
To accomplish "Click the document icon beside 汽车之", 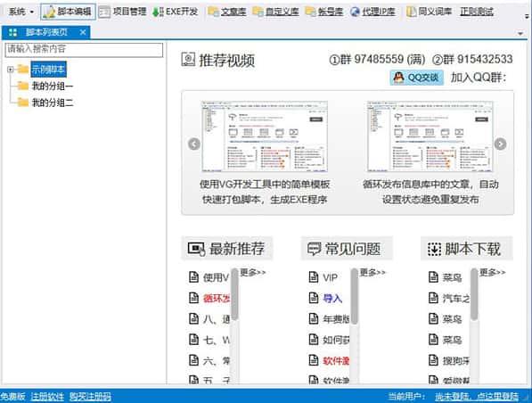I will [x=433, y=298].
